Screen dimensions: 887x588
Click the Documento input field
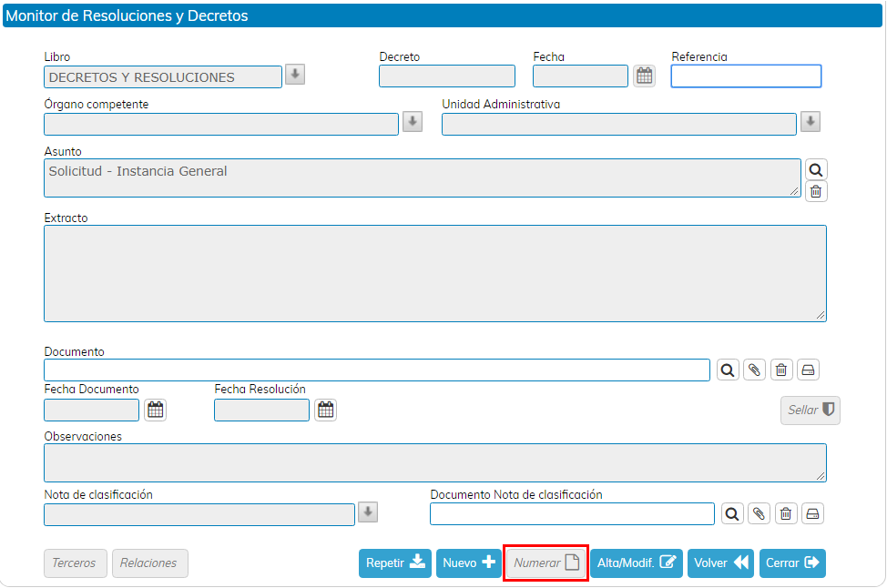click(377, 370)
